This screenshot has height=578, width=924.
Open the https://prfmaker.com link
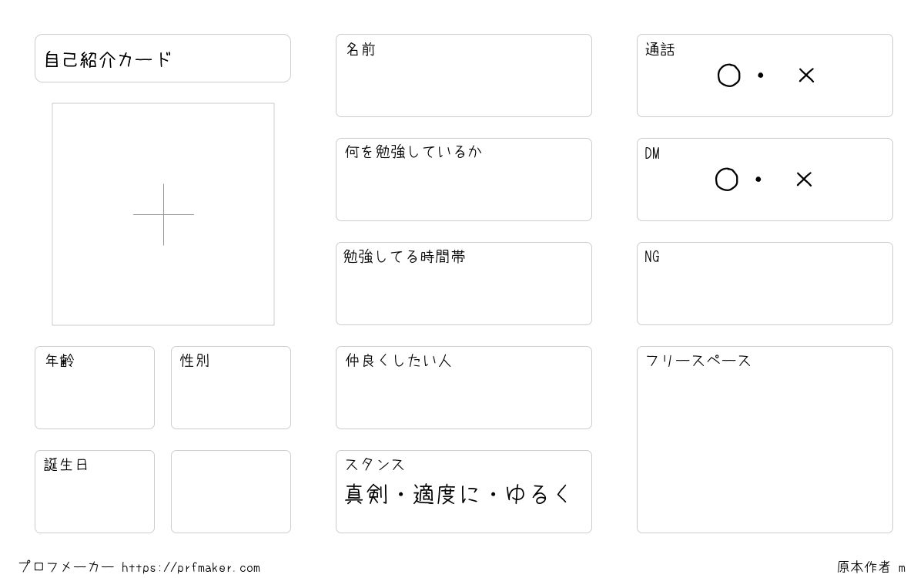click(191, 568)
